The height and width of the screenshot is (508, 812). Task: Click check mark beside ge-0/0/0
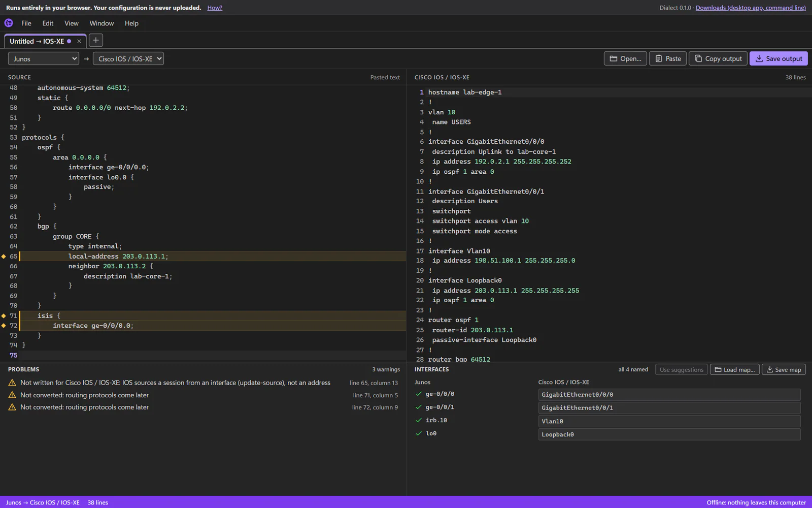419,394
